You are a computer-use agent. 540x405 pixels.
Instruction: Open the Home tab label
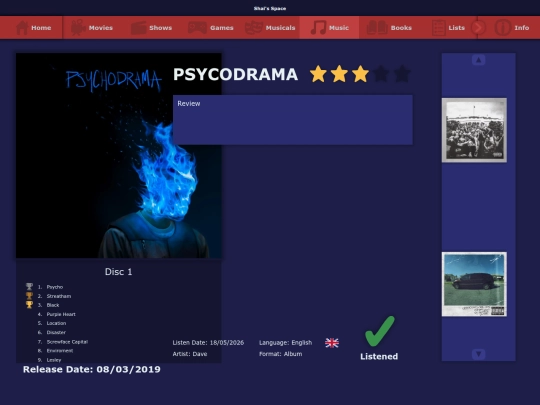click(x=41, y=28)
